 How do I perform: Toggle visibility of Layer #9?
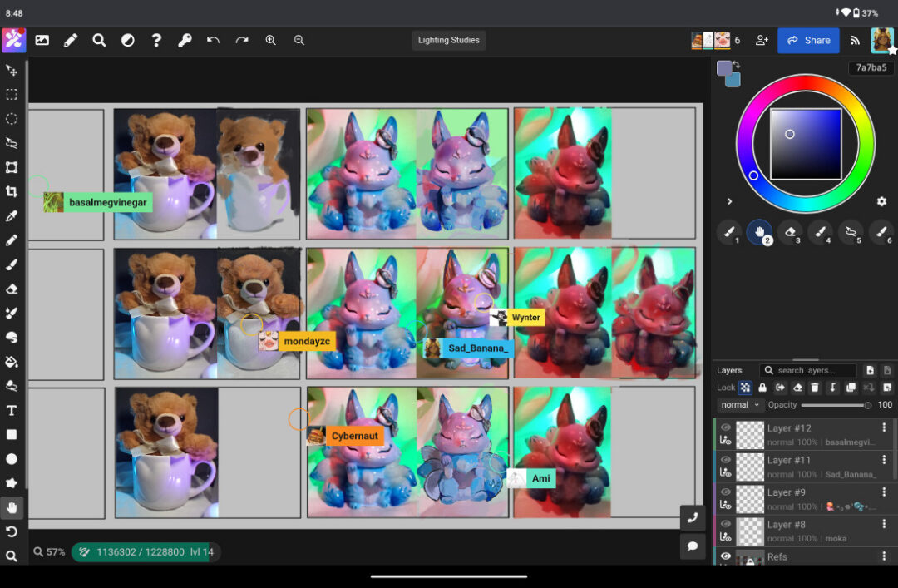[726, 492]
